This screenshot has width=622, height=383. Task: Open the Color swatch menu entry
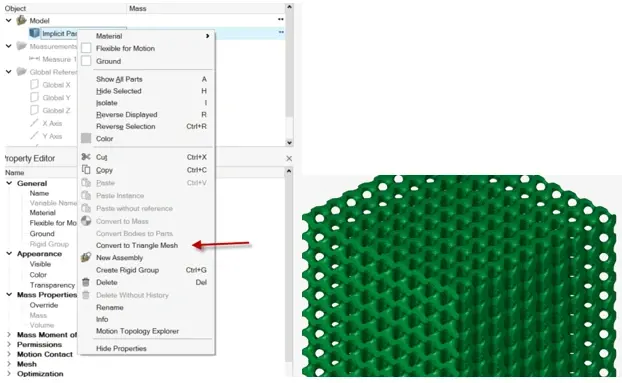click(x=104, y=138)
